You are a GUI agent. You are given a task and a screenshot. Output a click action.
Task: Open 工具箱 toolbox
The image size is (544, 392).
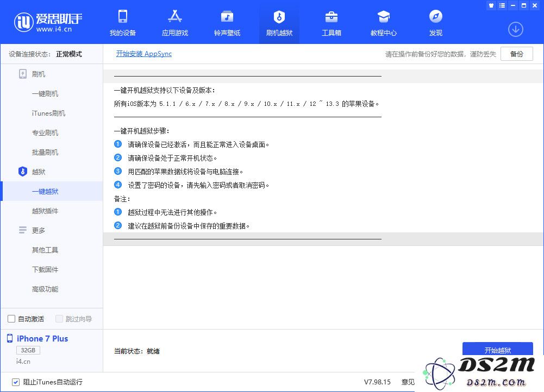pyautogui.click(x=332, y=23)
